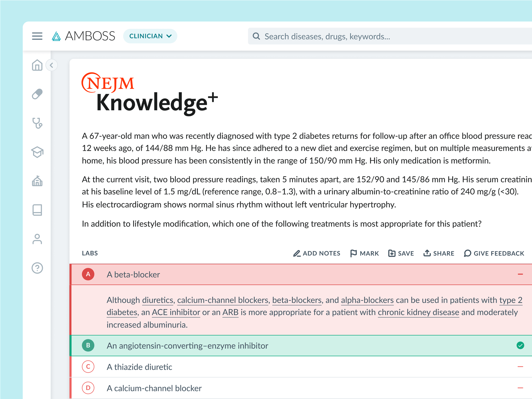Select answer B, angiotensin-converting-enzyme inhibitor

[188, 346]
